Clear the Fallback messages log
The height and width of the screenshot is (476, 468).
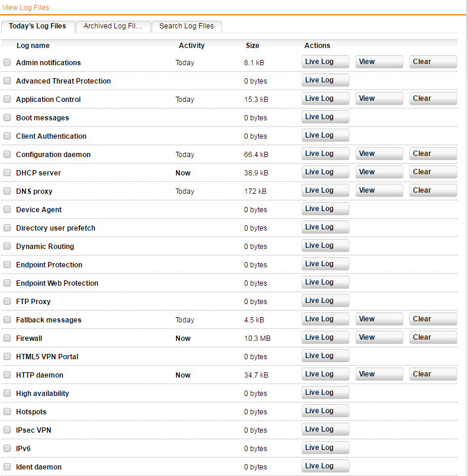coord(433,319)
